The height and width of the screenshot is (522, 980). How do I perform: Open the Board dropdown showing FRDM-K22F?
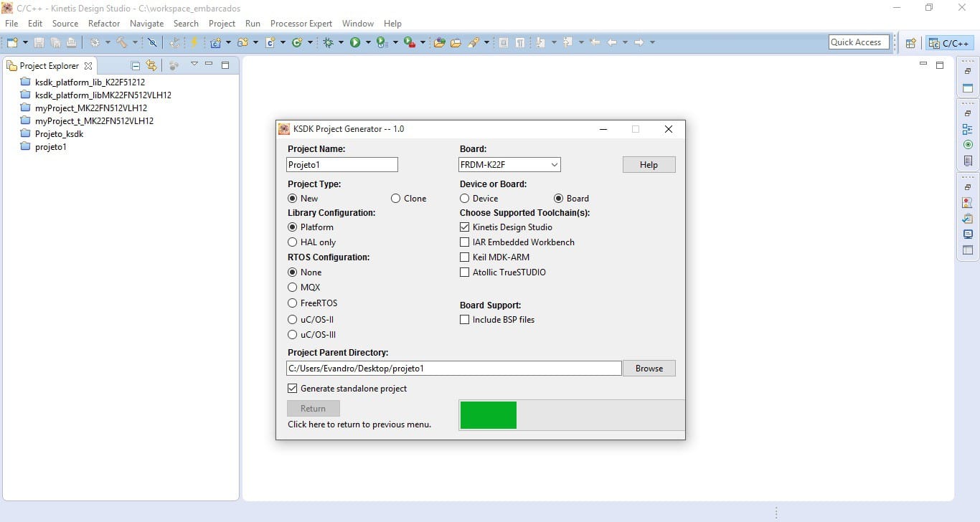click(509, 165)
